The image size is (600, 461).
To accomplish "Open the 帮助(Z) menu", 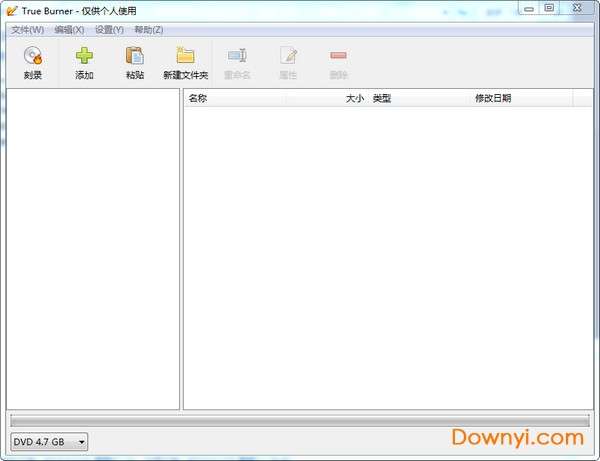I will point(149,30).
